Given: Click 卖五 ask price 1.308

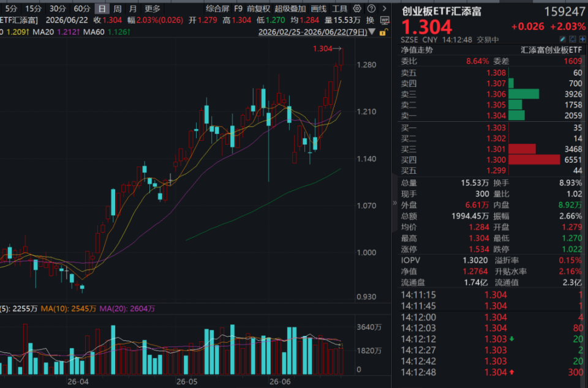Looking at the screenshot, I should (x=496, y=73).
